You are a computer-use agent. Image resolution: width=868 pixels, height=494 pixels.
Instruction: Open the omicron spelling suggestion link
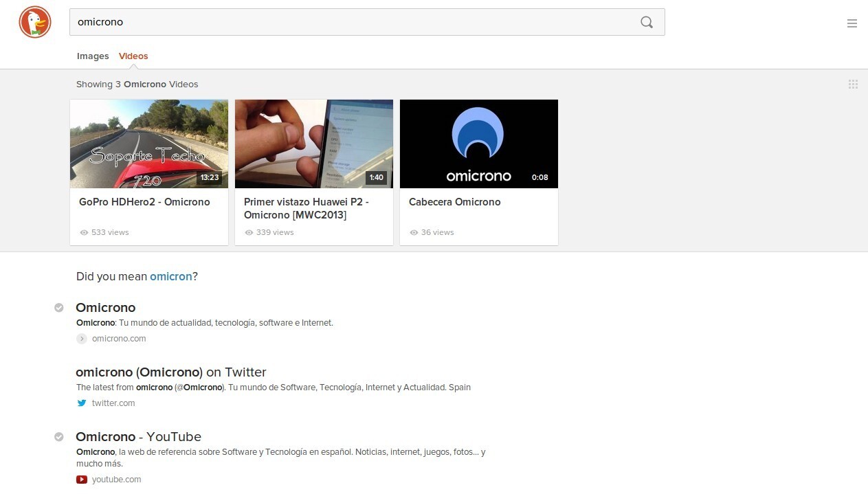point(170,276)
